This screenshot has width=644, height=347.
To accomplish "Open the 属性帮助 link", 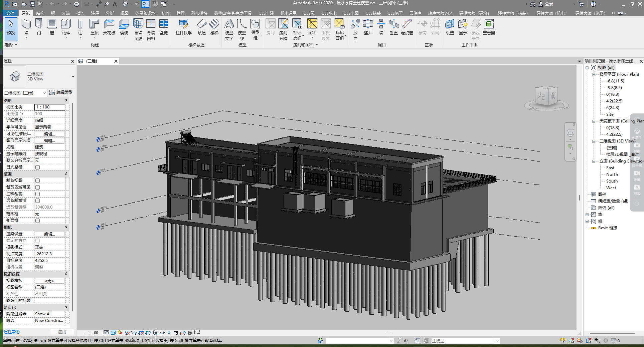I will (x=12, y=332).
